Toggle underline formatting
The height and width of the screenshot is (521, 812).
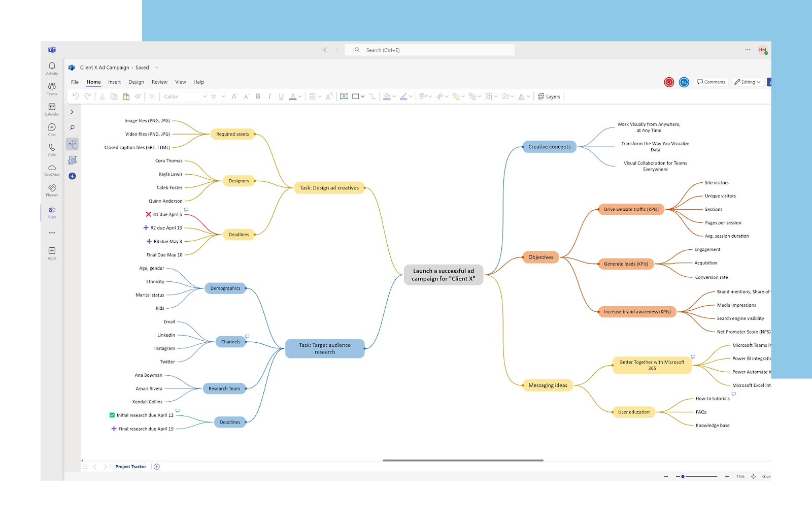(281, 96)
